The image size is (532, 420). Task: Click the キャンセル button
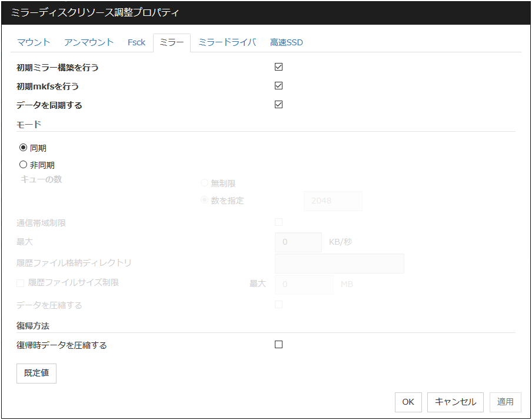click(455, 402)
